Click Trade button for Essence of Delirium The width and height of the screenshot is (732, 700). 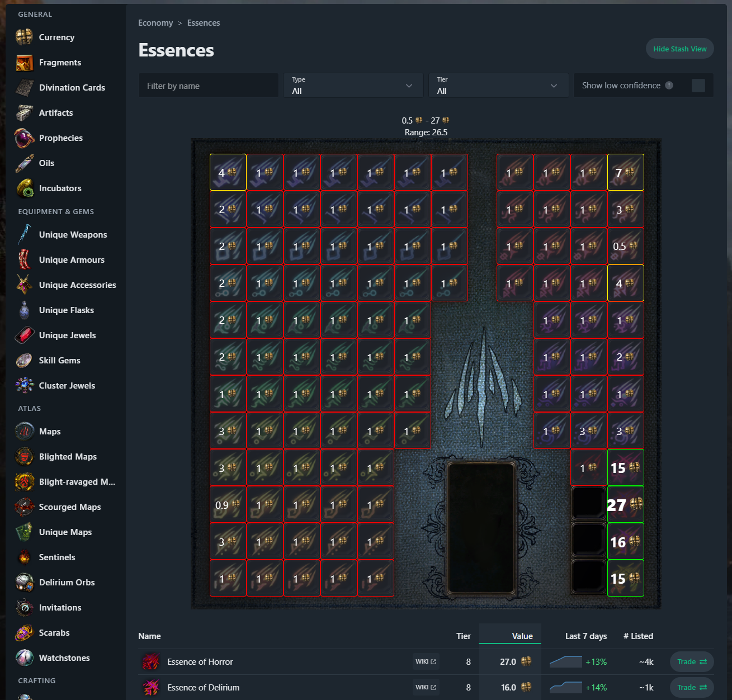pos(692,687)
